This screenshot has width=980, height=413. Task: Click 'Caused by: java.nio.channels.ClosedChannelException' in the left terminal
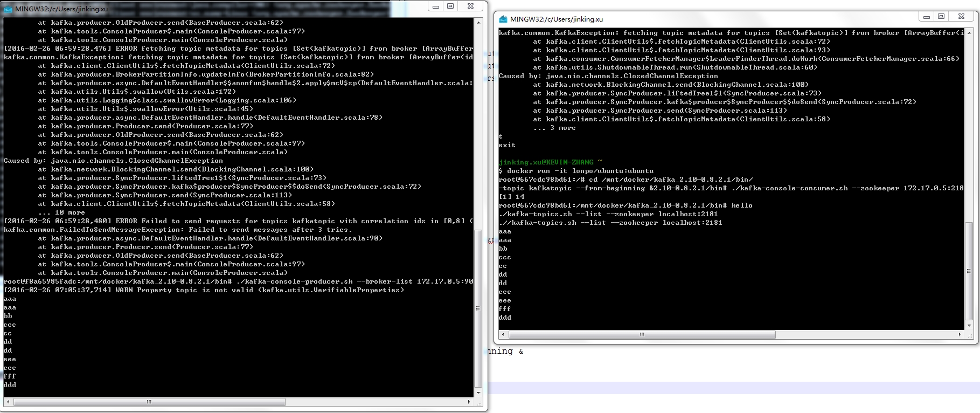pos(113,161)
